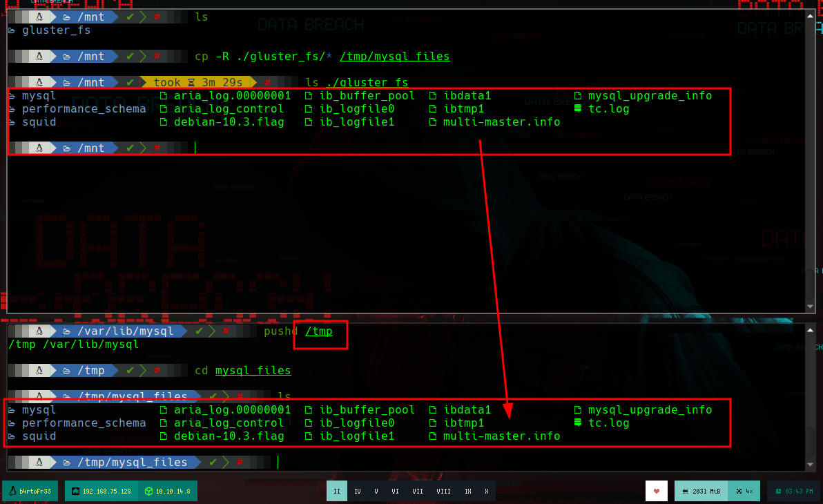
Task: Click file icon beside multi-master.info in /tmp/mysql_files listing
Action: [433, 436]
